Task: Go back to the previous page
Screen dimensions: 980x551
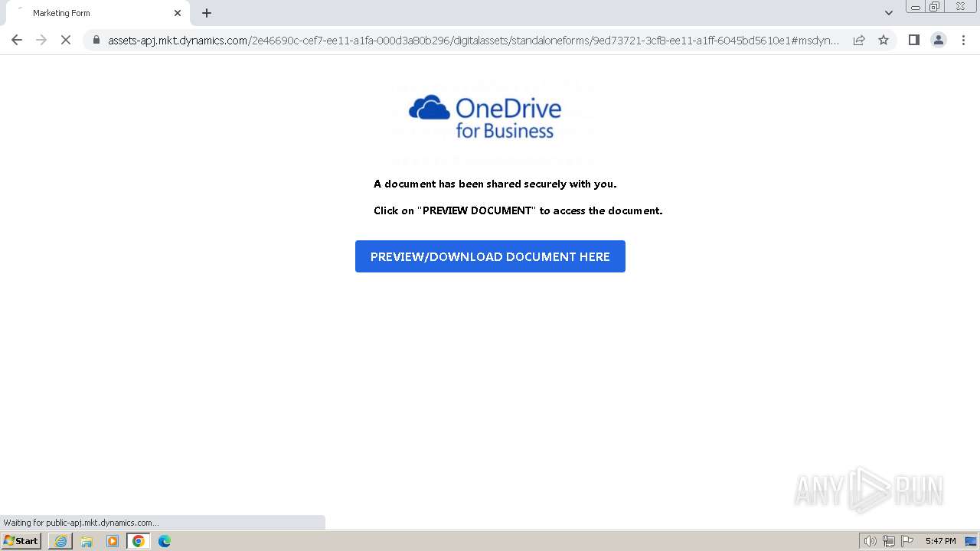Action: [17, 40]
